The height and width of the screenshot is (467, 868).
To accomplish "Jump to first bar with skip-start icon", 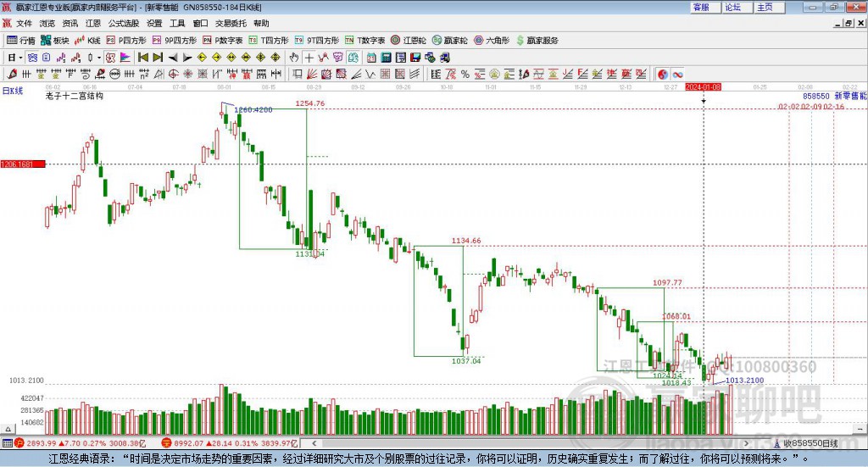I will pyautogui.click(x=143, y=58).
